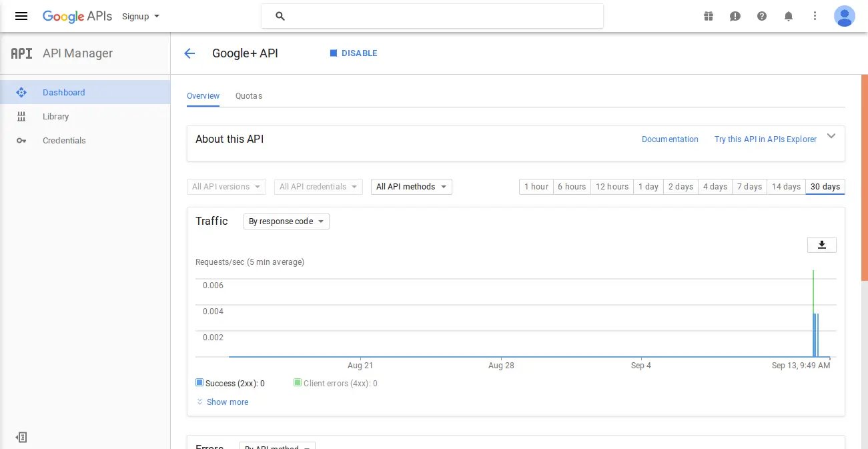This screenshot has height=449, width=868.
Task: Toggle the Client errors (4xx) legend checkbox
Action: coord(298,383)
